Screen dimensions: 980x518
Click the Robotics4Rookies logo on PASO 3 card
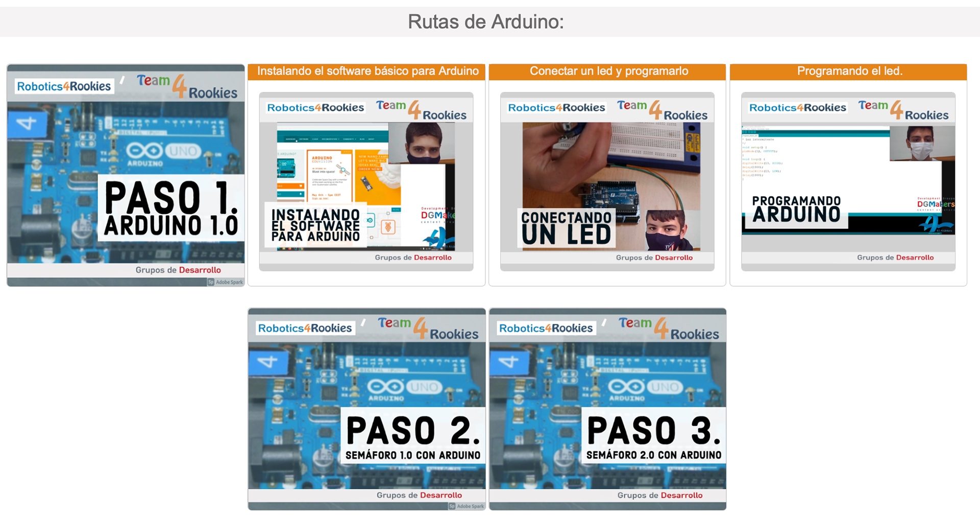(x=546, y=328)
